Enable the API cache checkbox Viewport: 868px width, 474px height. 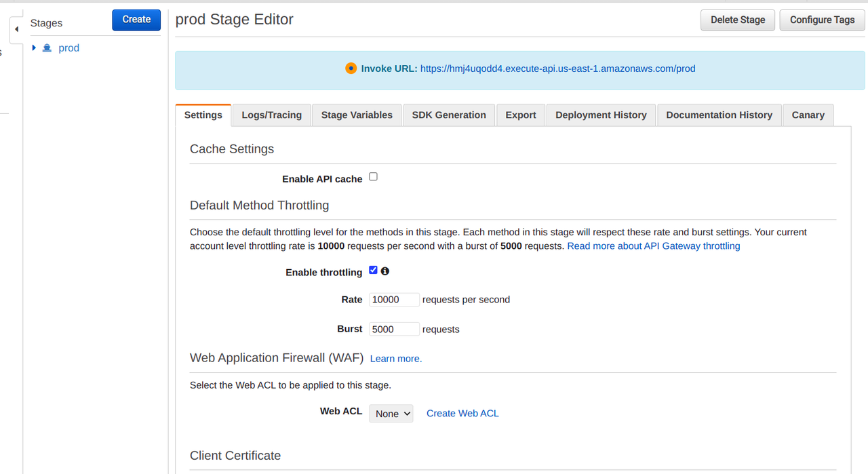tap(373, 177)
